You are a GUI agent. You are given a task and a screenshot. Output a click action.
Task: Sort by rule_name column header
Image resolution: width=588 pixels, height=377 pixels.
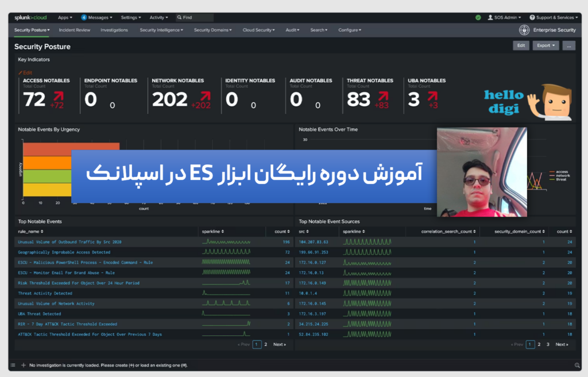point(31,231)
